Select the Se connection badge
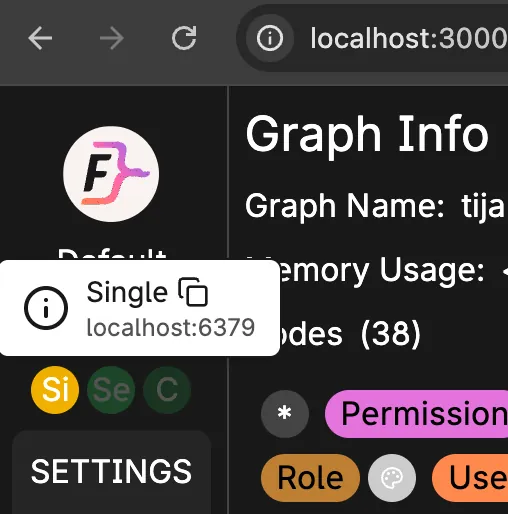This screenshot has height=514, width=508. point(111,390)
